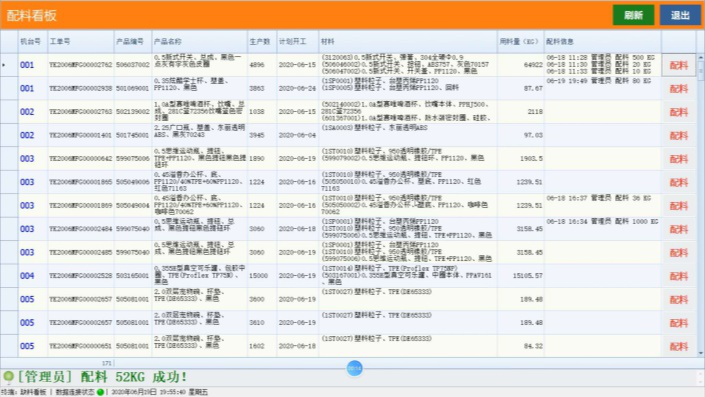Select the product number cell 501069001
Image resolution: width=705 pixels, height=397 pixels.
point(133,89)
